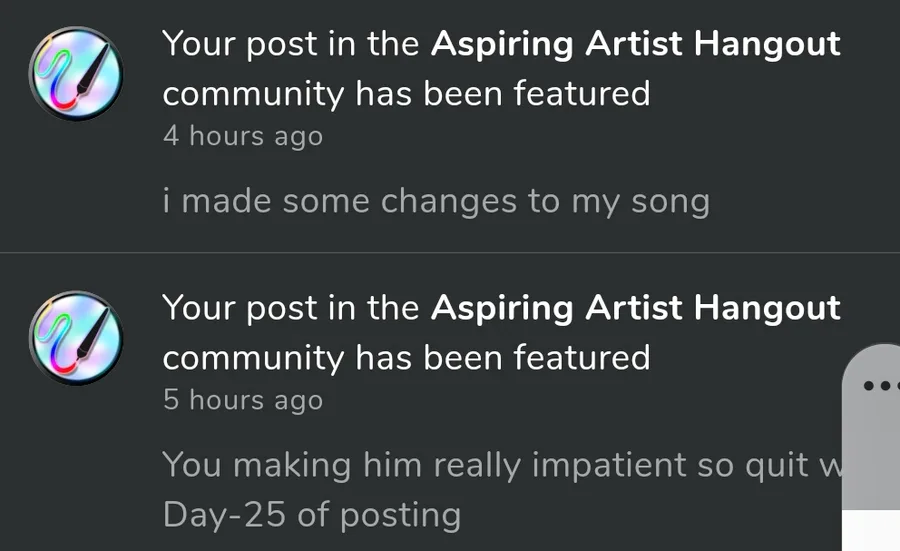The width and height of the screenshot is (900, 551).
Task: Click the divider between the two notifications
Action: (x=450, y=252)
